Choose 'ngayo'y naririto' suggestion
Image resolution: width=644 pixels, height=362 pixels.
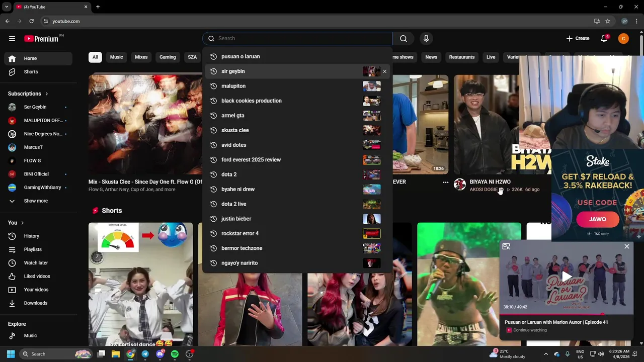297,263
